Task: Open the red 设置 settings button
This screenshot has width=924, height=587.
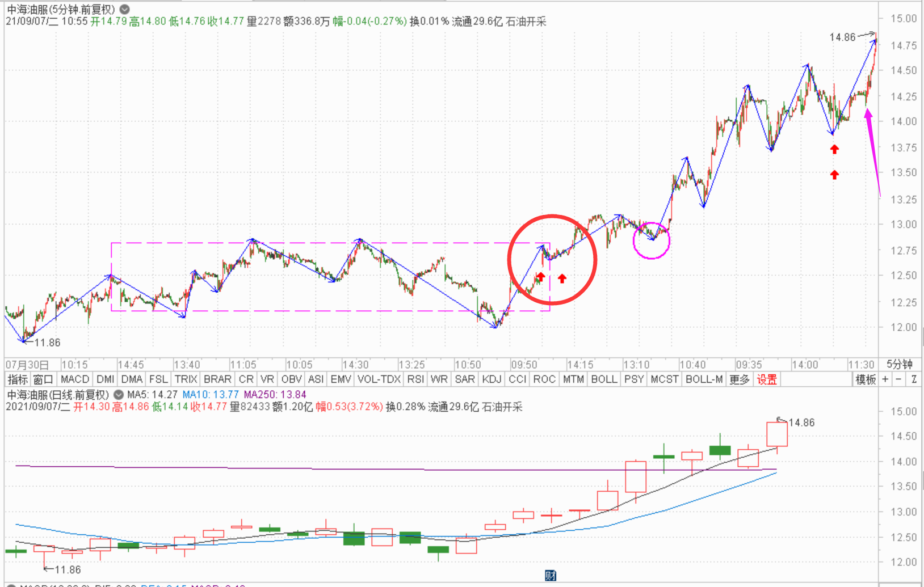Action: [767, 379]
